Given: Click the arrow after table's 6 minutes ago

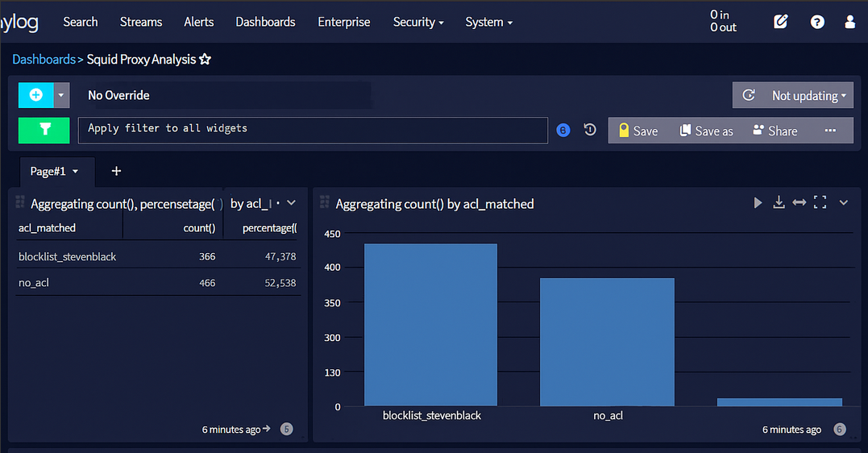Looking at the screenshot, I should pyautogui.click(x=267, y=429).
